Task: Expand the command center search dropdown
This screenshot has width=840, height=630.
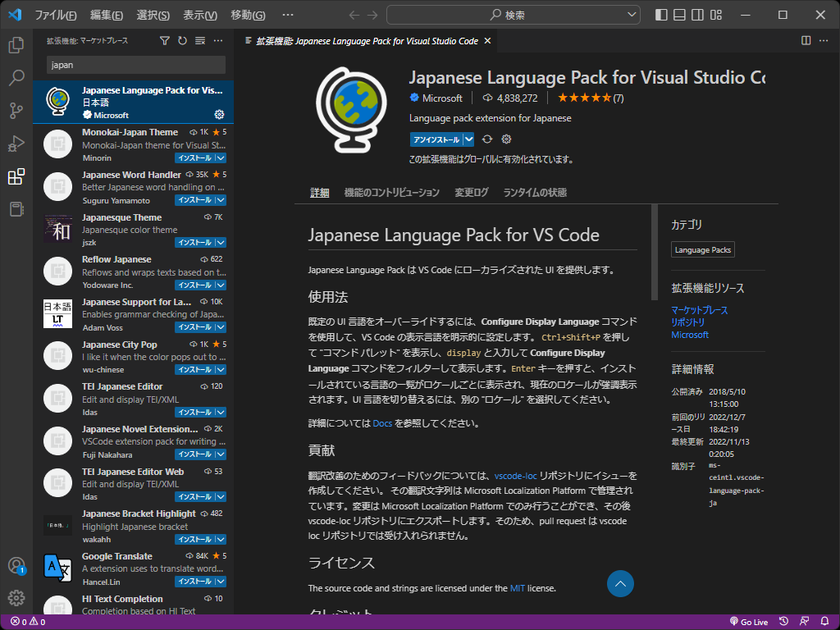Action: [x=632, y=15]
